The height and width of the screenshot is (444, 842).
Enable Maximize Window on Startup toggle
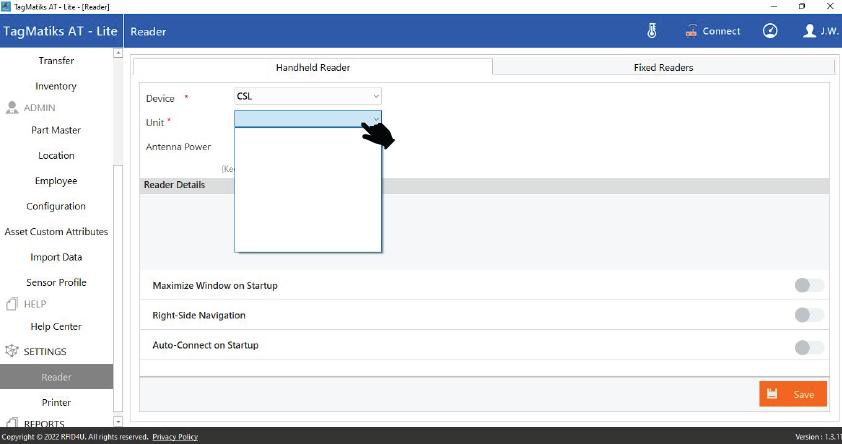809,286
